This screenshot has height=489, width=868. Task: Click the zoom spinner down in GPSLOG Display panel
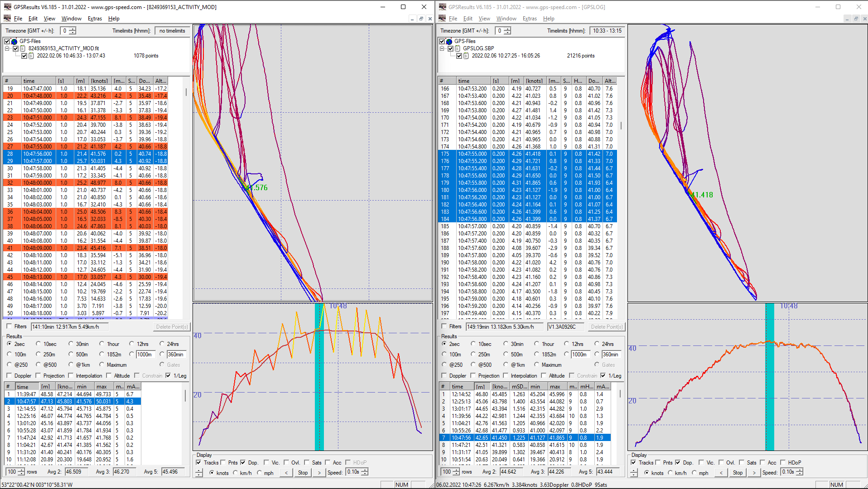[634, 475]
